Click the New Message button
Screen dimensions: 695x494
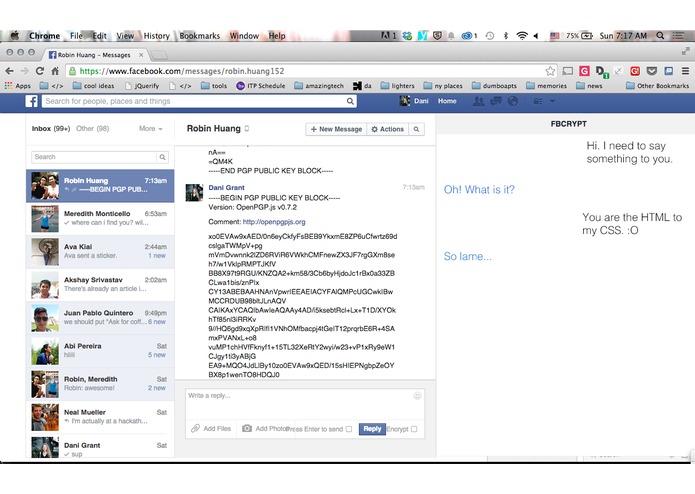coord(336,129)
